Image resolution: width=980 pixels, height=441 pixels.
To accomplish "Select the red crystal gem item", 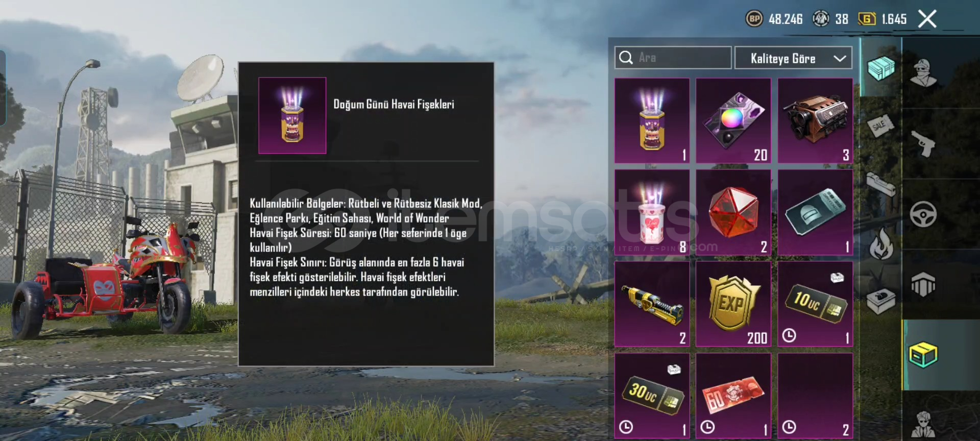I will coord(733,212).
